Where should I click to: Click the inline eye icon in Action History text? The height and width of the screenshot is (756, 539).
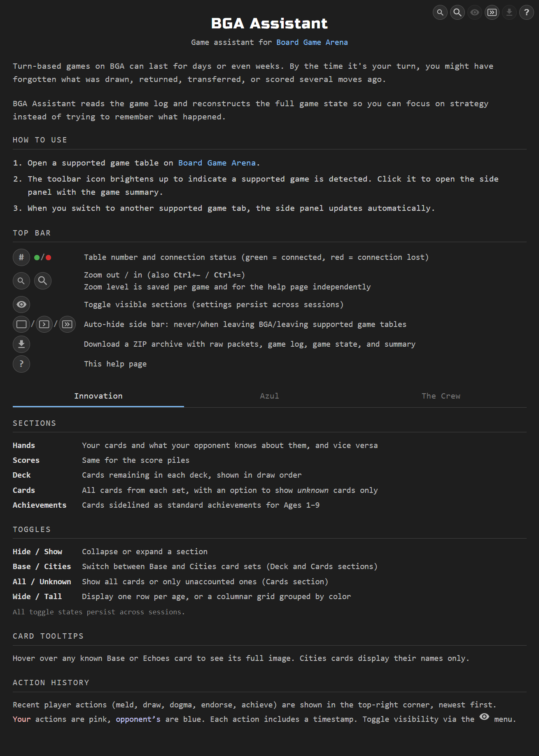coord(484,717)
